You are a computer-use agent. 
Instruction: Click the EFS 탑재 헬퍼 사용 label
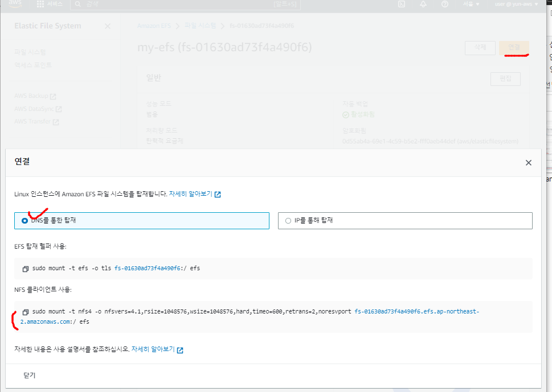[40, 246]
